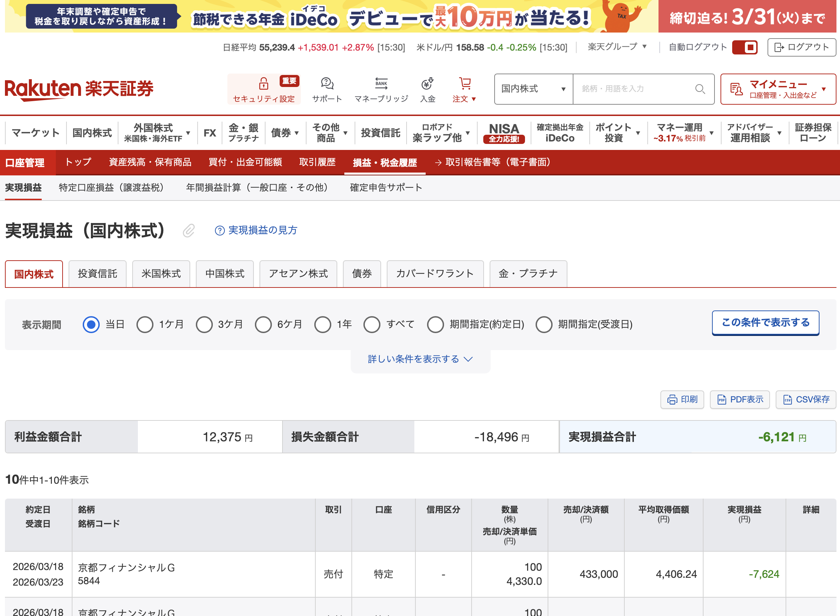The width and height of the screenshot is (840, 616).
Task: Click the stock name search input field
Action: click(634, 89)
